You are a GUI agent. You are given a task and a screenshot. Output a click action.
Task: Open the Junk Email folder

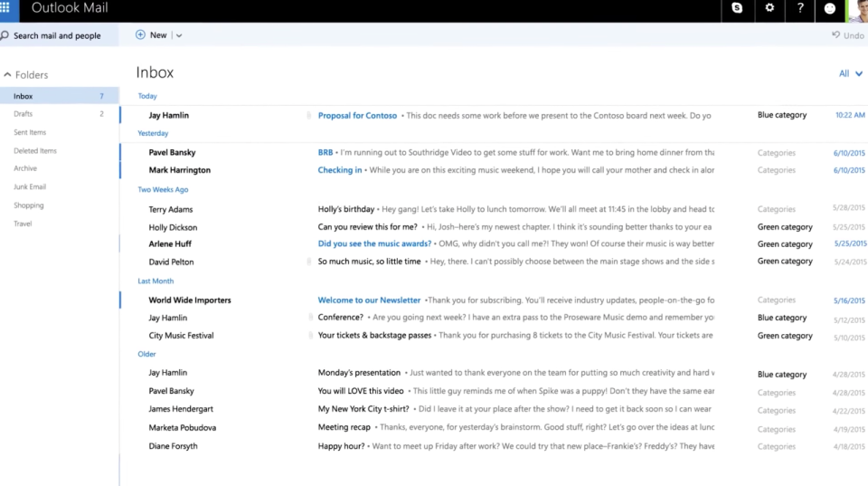(30, 186)
